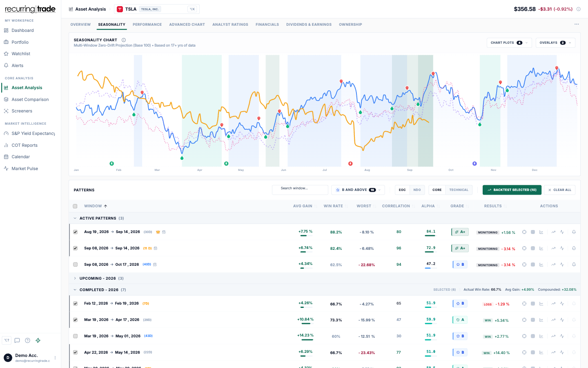Viewport: 588px width, 368px height.
Task: Click trend line icon in Sep 08 – Sep 14 row
Action: tap(553, 248)
